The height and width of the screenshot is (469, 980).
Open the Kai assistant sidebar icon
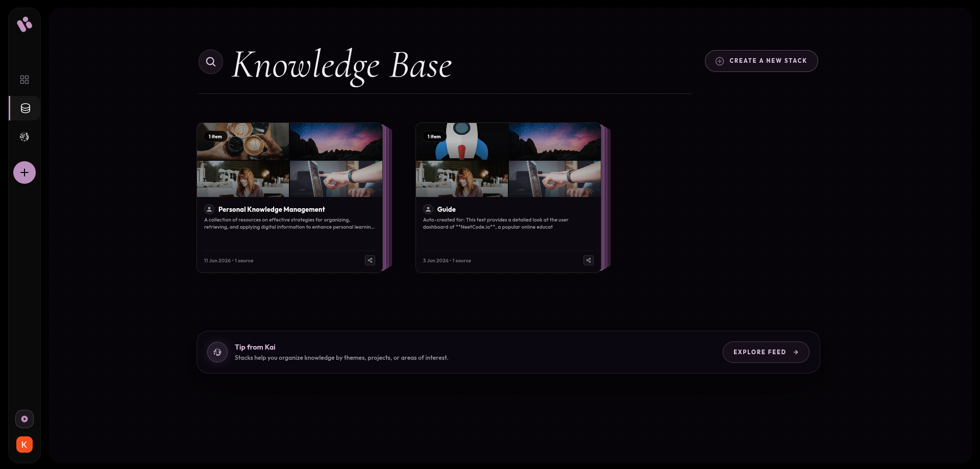(24, 137)
